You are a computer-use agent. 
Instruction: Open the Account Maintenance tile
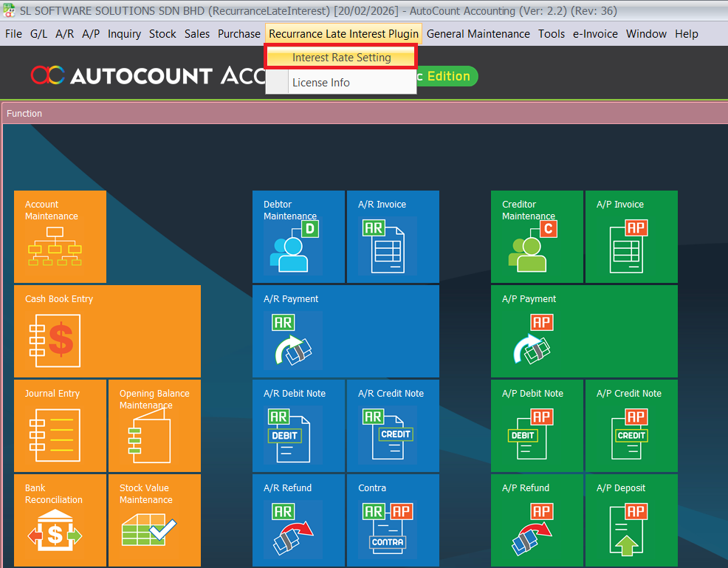60,236
